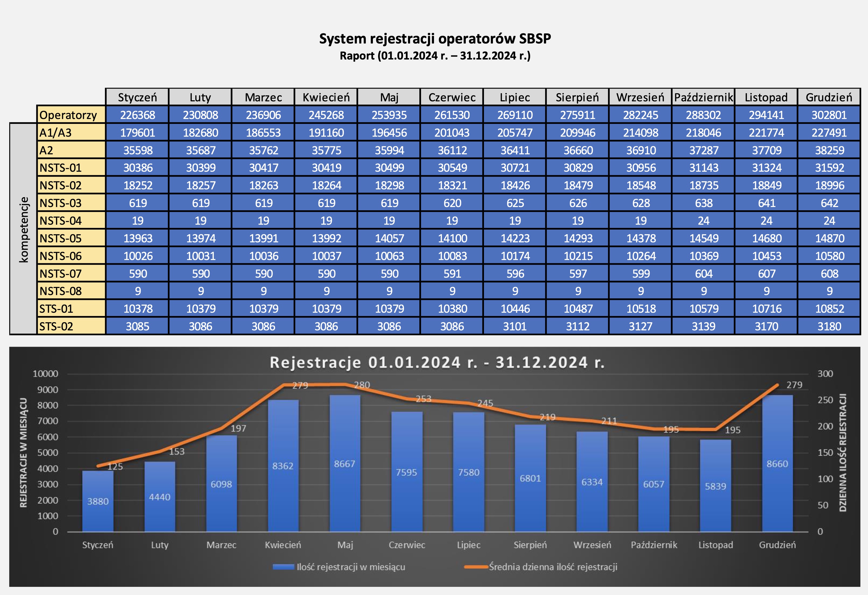The image size is (868, 595).
Task: Click the data label 280 on the line
Action: tap(361, 385)
